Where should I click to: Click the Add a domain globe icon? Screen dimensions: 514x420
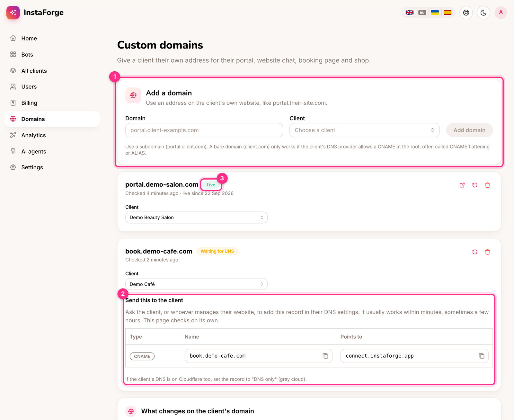133,95
